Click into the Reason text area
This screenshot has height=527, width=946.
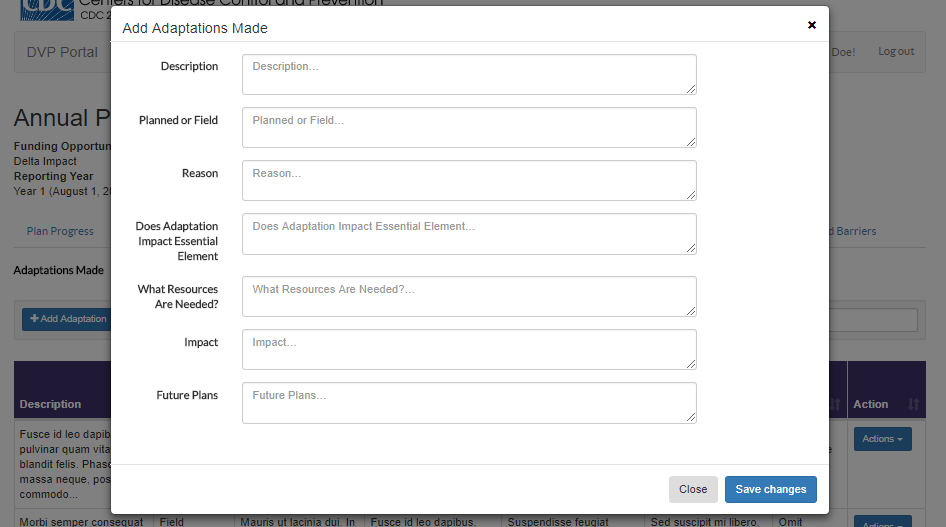(468, 180)
